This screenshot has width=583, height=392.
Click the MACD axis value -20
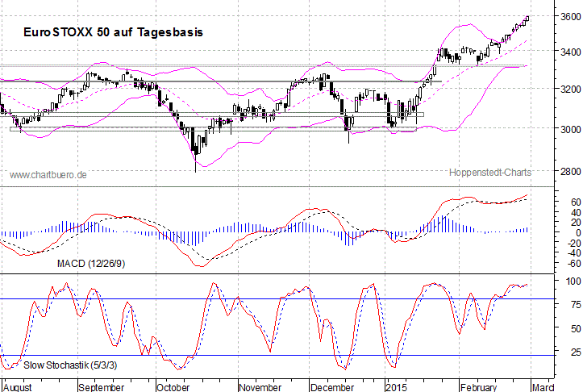[573, 244]
